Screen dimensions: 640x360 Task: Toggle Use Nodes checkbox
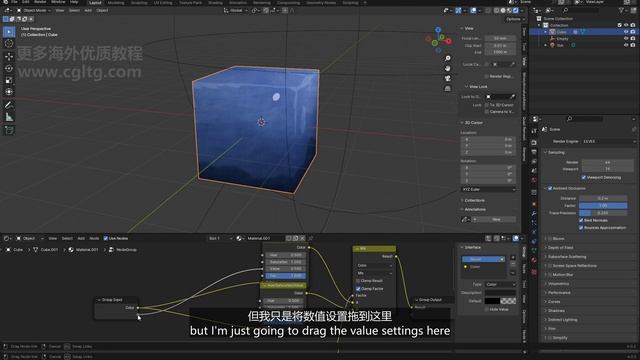[x=106, y=238]
